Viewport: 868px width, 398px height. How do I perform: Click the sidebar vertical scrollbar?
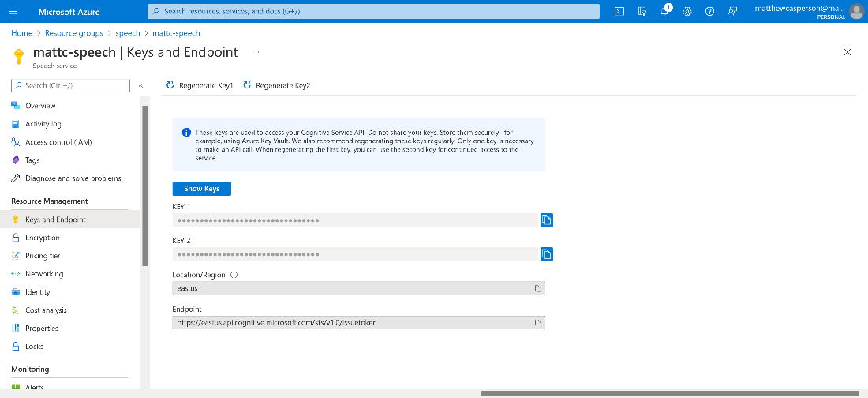(145, 186)
